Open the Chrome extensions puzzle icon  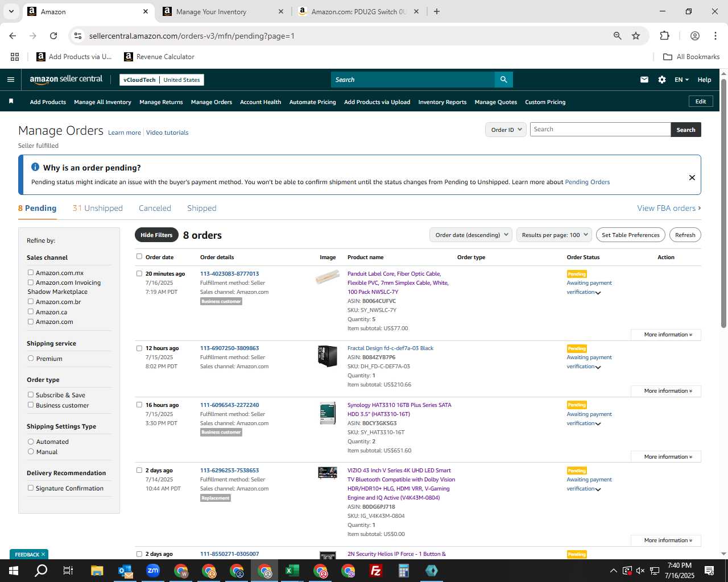tap(664, 36)
